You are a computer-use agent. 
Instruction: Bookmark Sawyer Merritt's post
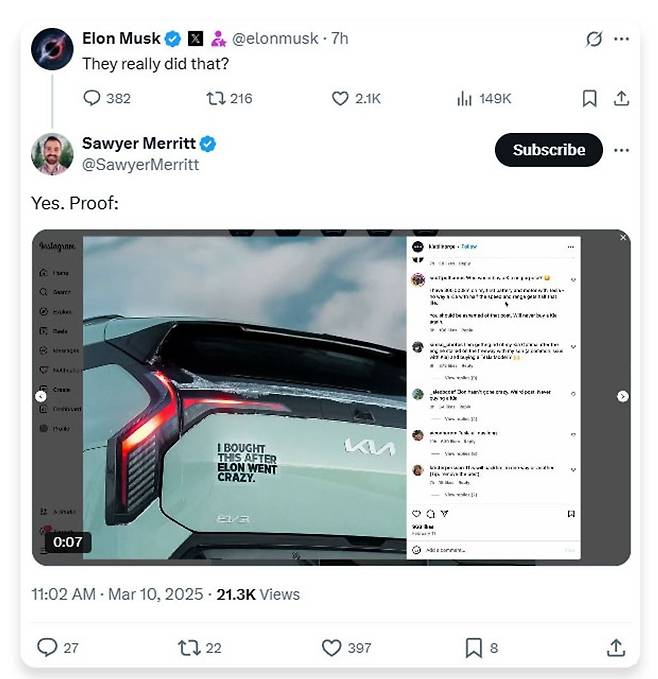[474, 648]
